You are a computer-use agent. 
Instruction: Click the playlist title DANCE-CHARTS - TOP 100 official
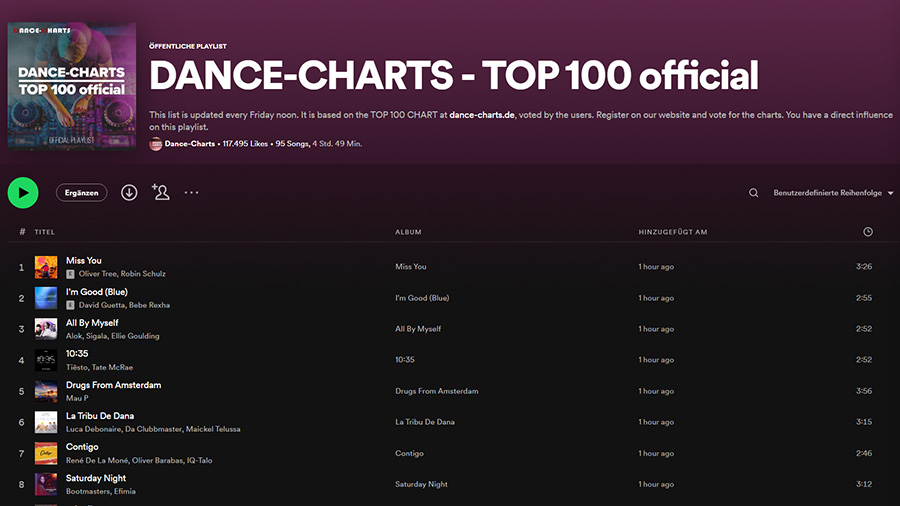(x=453, y=76)
